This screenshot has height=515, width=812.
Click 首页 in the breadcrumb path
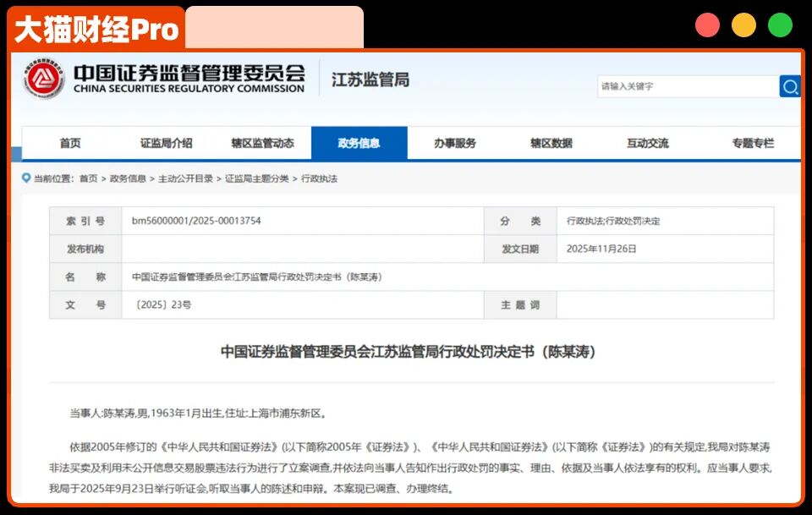(x=88, y=178)
